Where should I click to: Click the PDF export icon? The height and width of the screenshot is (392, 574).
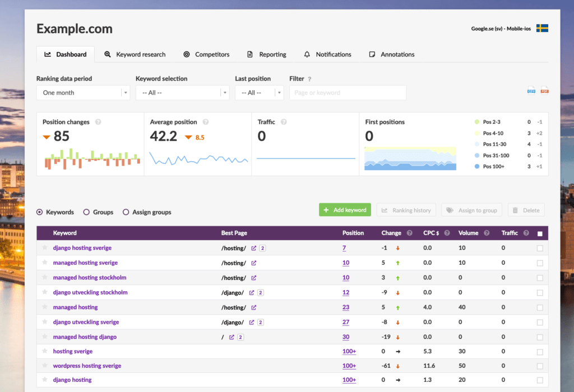tap(544, 91)
